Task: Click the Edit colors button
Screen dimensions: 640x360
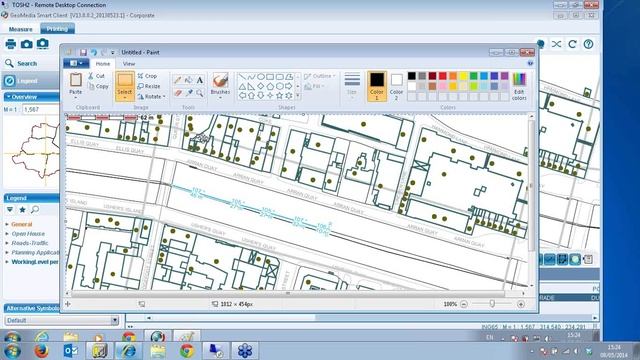Action: [x=519, y=87]
